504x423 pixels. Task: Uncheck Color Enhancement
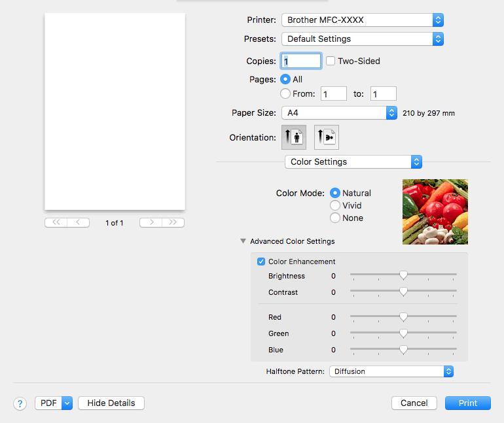tap(261, 262)
